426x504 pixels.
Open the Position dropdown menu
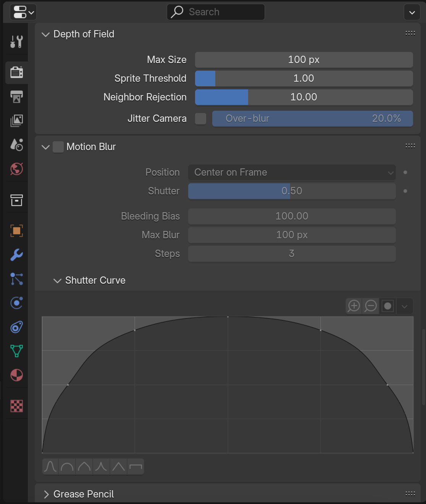(x=292, y=173)
